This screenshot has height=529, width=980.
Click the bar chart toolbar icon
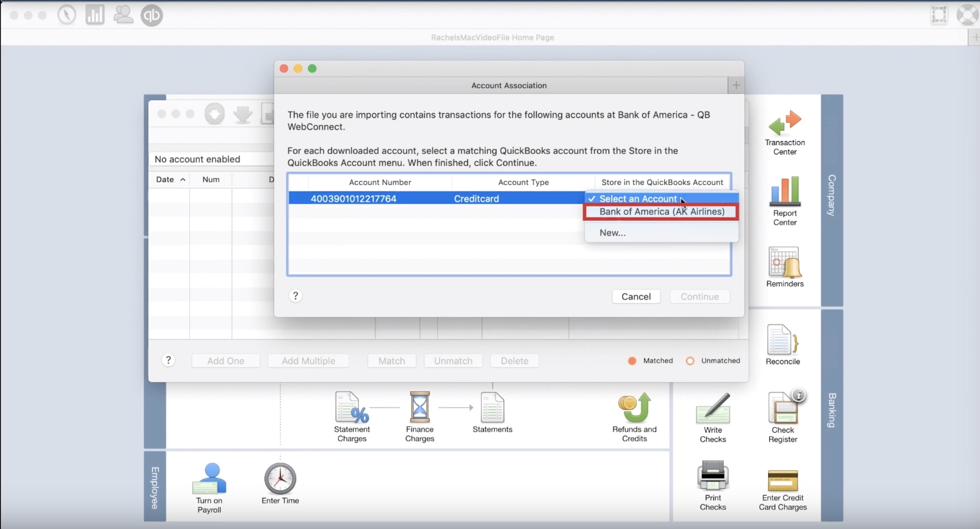coord(95,15)
